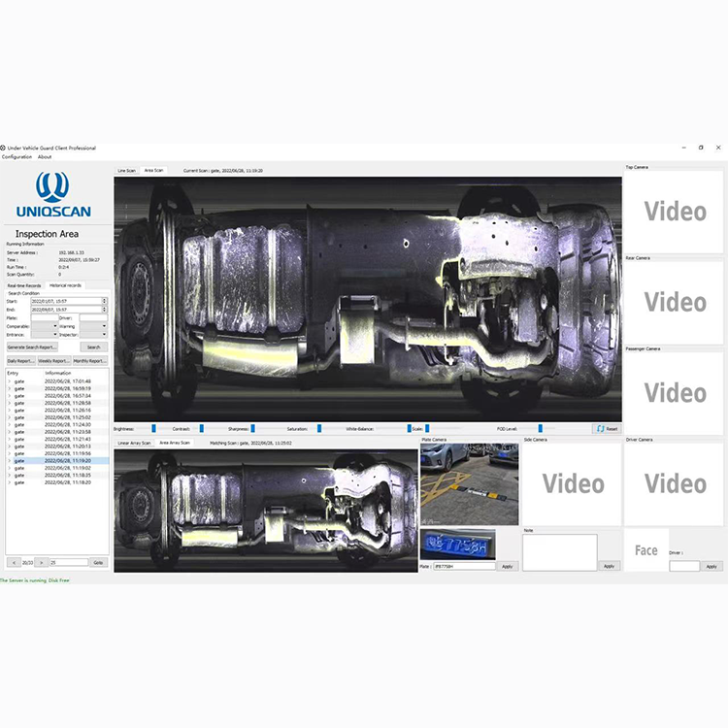Viewport: 728px width, 728px height.
Task: Select record 2022/06/28, 11:25:02
Action: pyautogui.click(x=57, y=417)
